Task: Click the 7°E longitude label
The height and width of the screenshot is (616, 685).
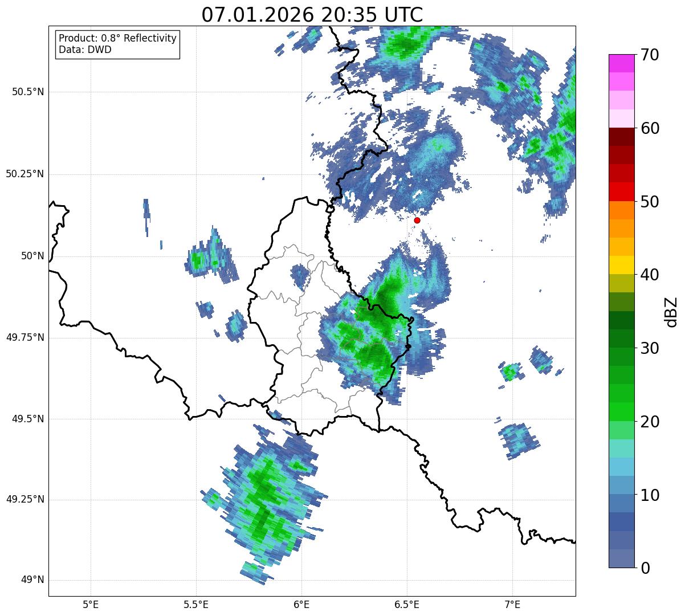Action: point(512,604)
